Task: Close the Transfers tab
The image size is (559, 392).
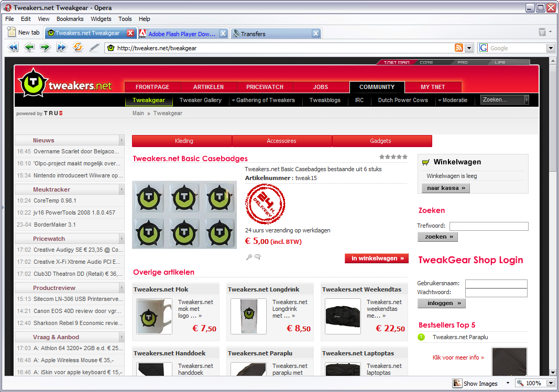Action: [x=315, y=33]
